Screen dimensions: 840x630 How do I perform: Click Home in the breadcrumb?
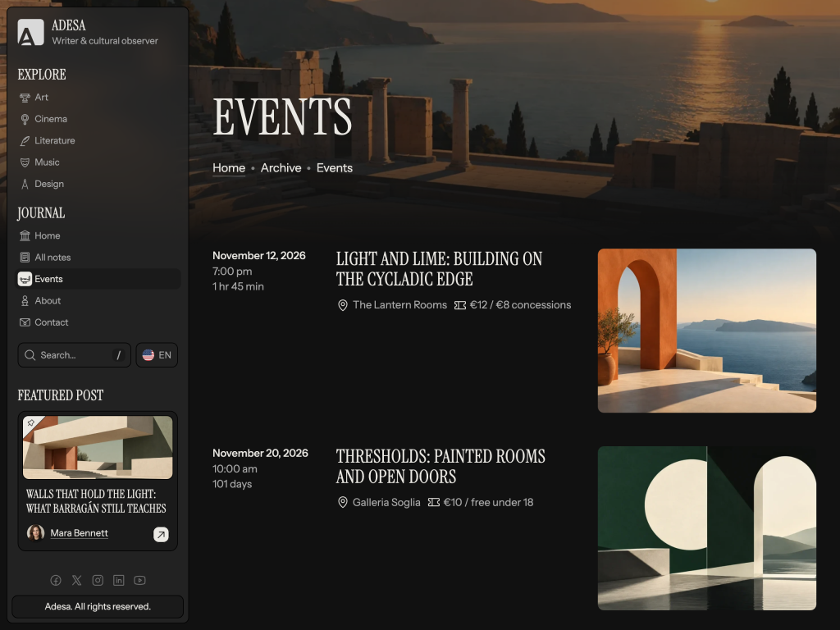pyautogui.click(x=229, y=168)
